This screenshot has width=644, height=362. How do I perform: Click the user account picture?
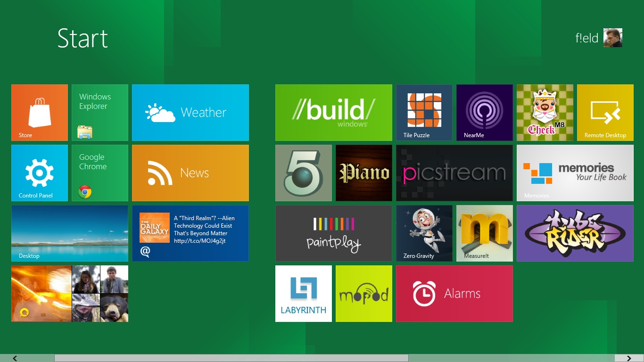click(x=613, y=38)
